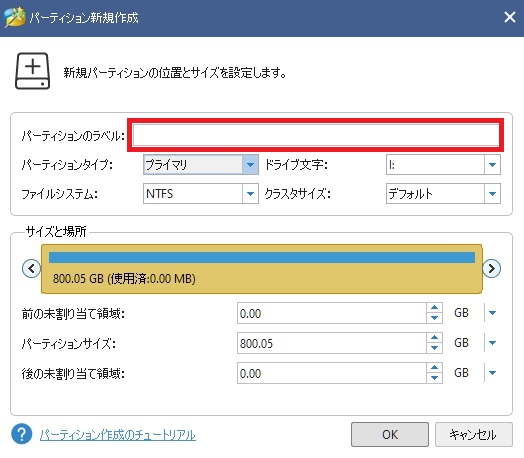Click the OK button

pyautogui.click(x=390, y=434)
